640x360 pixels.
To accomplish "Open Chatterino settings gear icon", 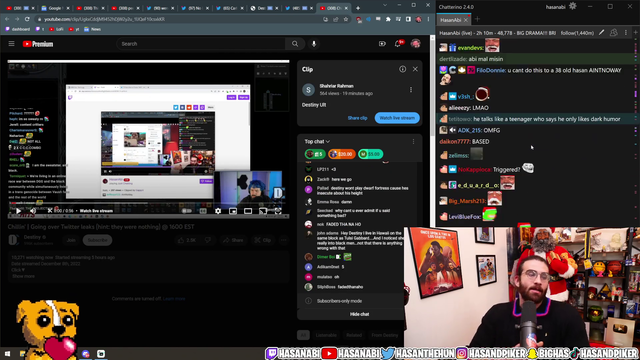I will (573, 6).
